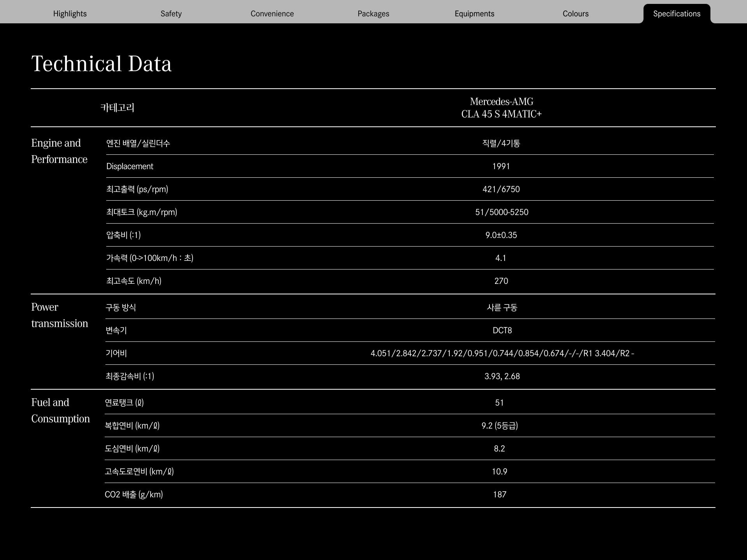This screenshot has height=560, width=747.
Task: Click the 9.2 (5등급) value
Action: pyautogui.click(x=500, y=426)
